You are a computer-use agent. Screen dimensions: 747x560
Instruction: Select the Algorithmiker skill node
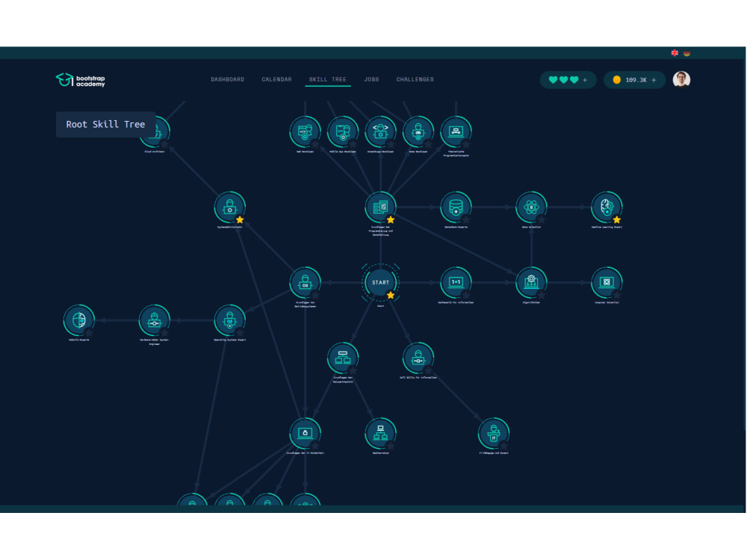531,282
